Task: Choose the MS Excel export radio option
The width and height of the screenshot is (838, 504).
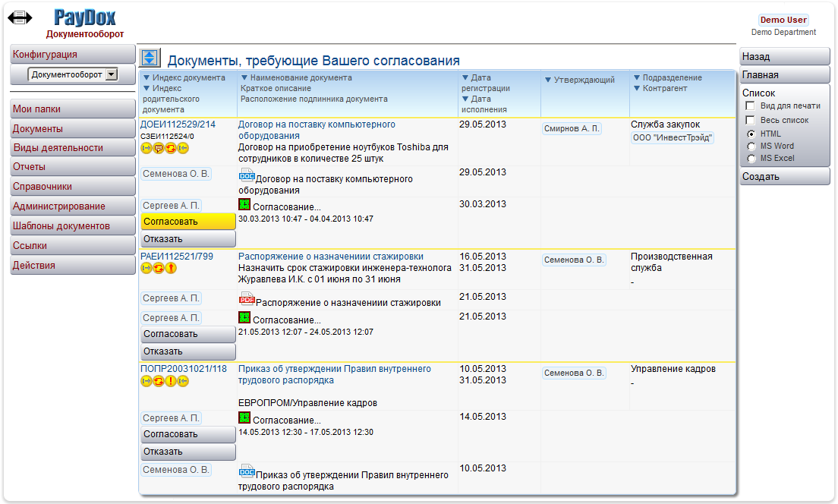Action: [x=751, y=158]
